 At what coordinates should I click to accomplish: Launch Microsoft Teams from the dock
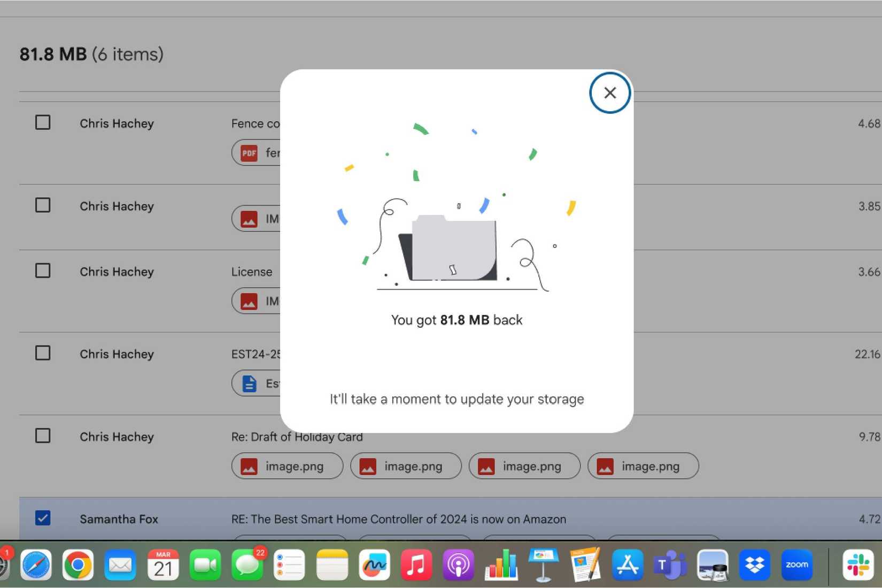pos(670,565)
